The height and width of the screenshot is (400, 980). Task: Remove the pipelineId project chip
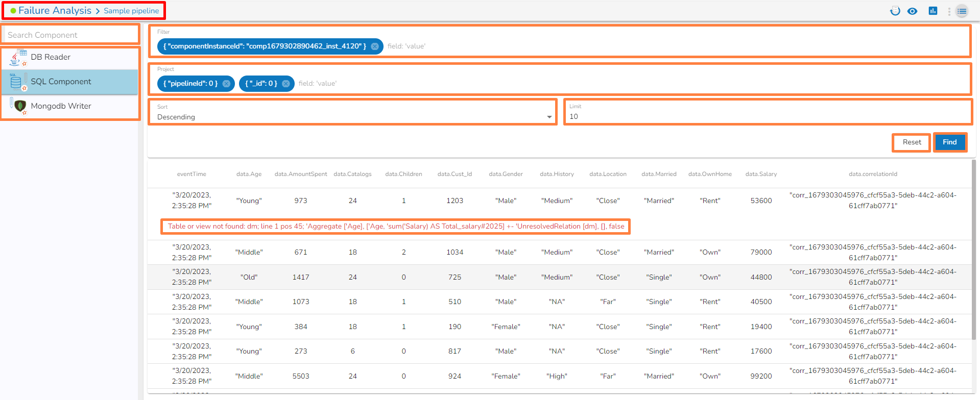click(226, 84)
